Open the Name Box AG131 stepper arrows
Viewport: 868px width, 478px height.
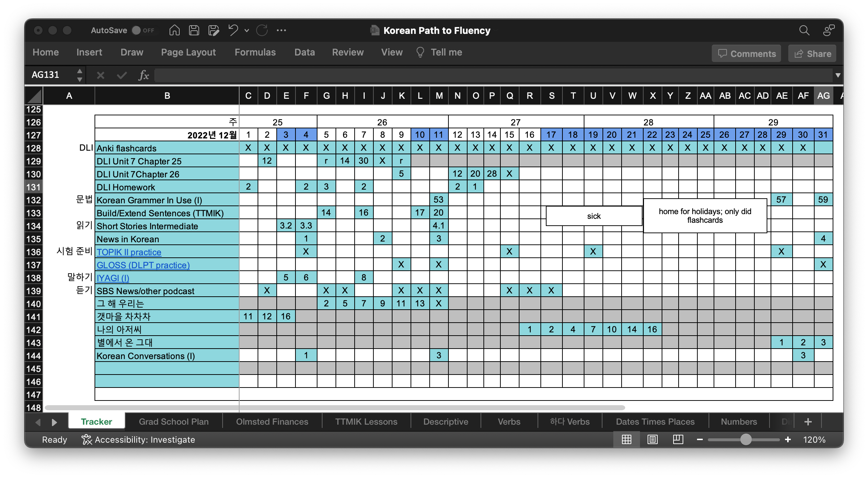tap(80, 75)
